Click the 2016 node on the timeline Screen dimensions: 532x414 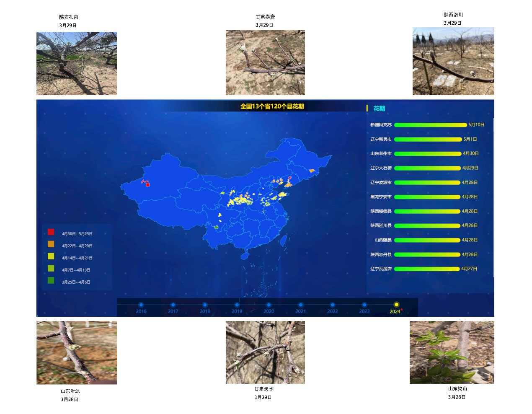coord(141,305)
